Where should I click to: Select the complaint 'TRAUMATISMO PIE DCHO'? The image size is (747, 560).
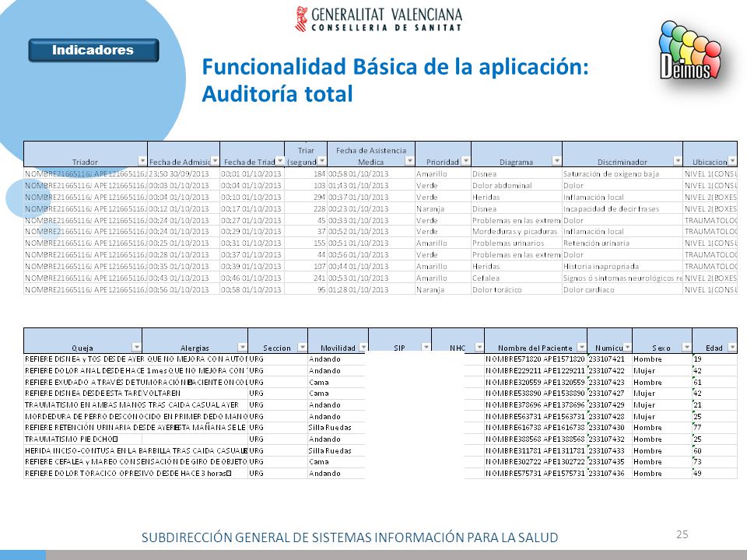[x=83, y=439]
